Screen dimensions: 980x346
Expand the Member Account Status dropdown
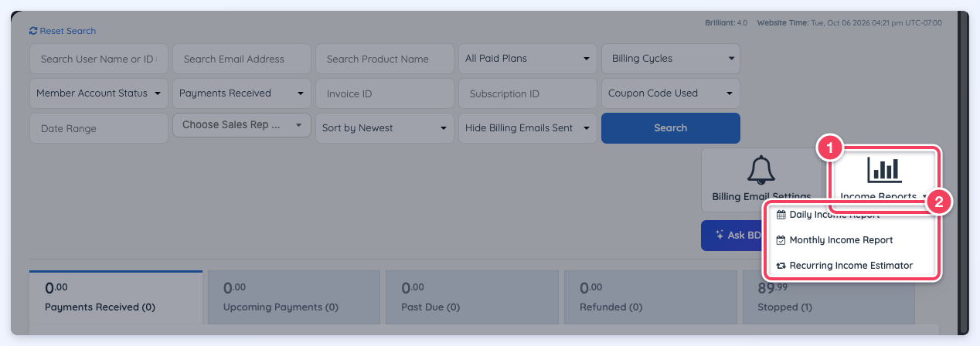(x=99, y=93)
